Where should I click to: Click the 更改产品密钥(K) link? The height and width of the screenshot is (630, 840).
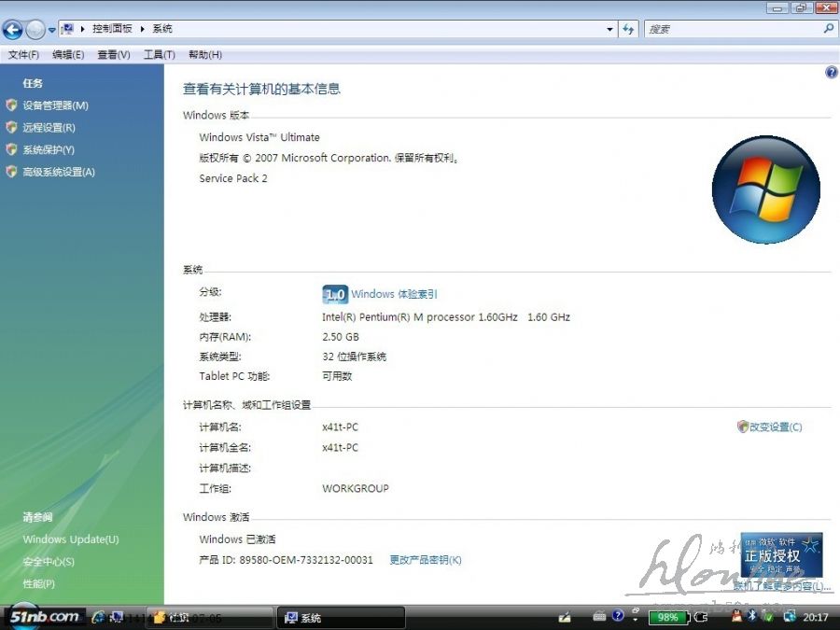pyautogui.click(x=425, y=560)
